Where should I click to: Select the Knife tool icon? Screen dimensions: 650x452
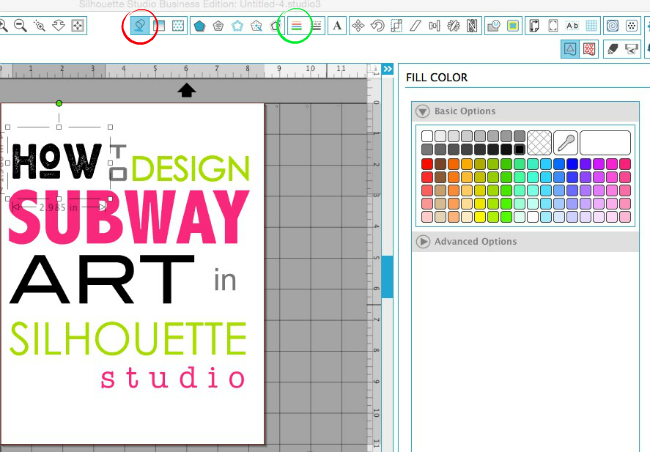[631, 49]
